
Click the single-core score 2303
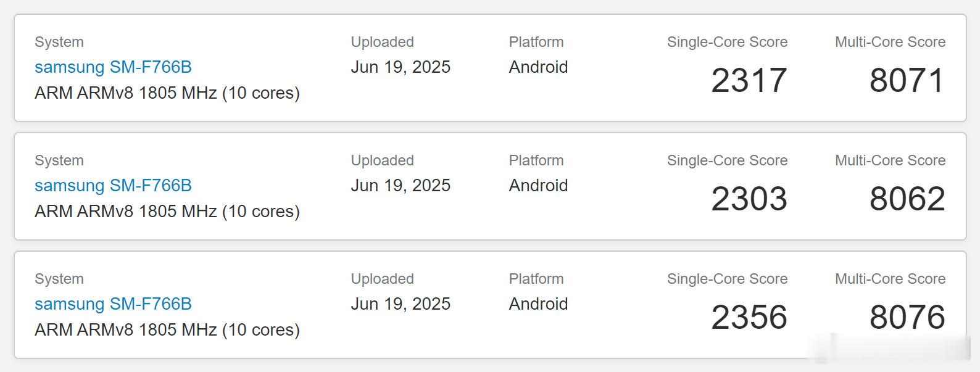point(749,199)
